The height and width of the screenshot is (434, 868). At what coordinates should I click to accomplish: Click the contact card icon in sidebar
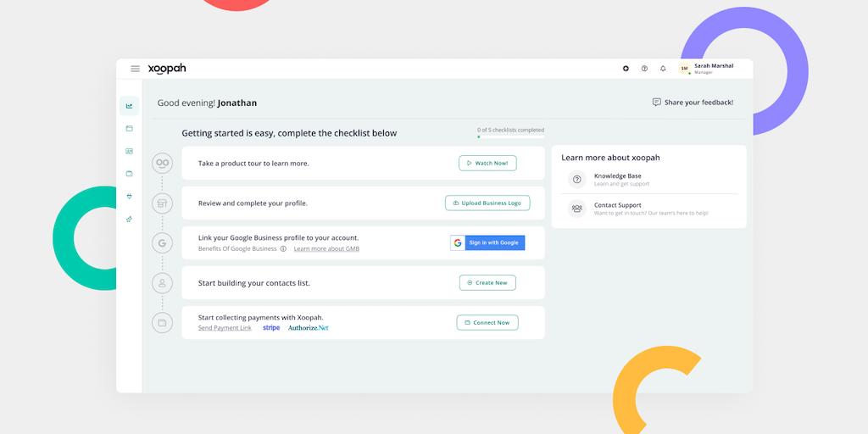tap(129, 151)
